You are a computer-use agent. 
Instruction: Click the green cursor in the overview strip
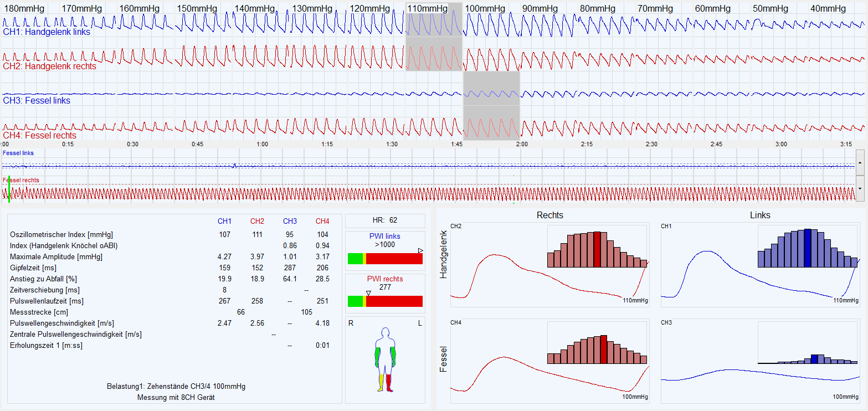point(9,188)
